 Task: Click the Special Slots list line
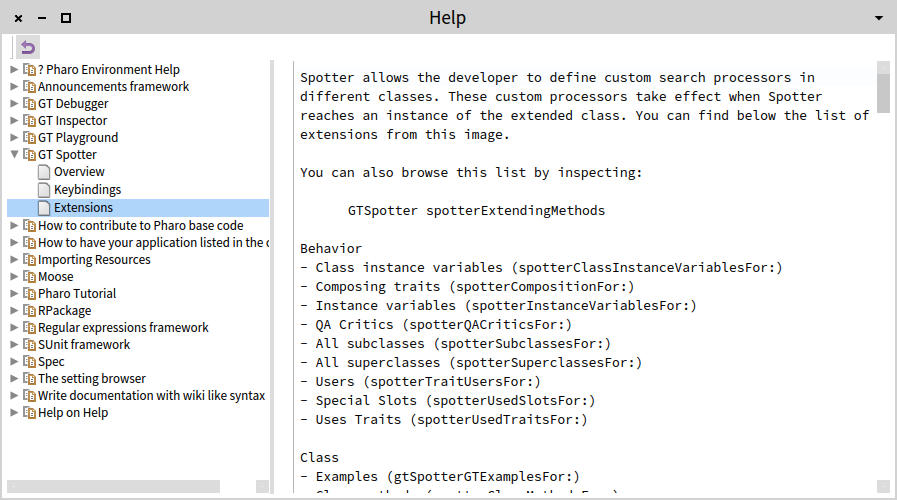tap(447, 400)
